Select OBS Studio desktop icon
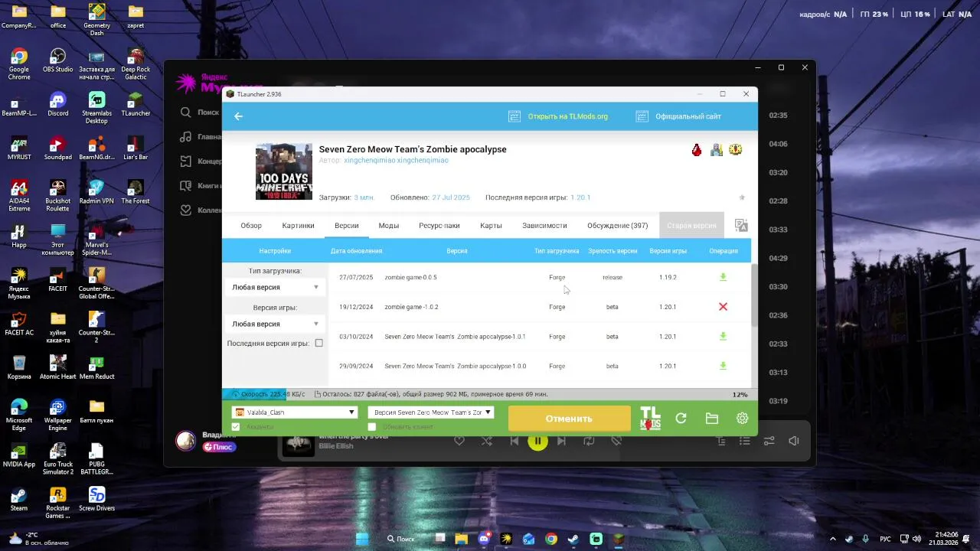This screenshot has width=980, height=551. (58, 60)
